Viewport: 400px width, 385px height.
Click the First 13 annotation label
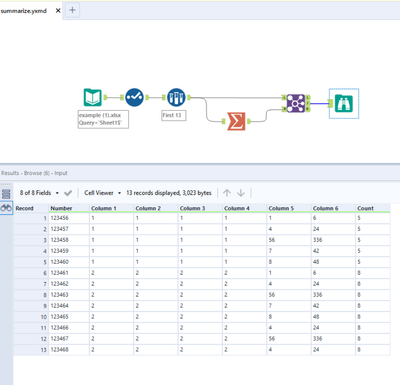coord(173,115)
